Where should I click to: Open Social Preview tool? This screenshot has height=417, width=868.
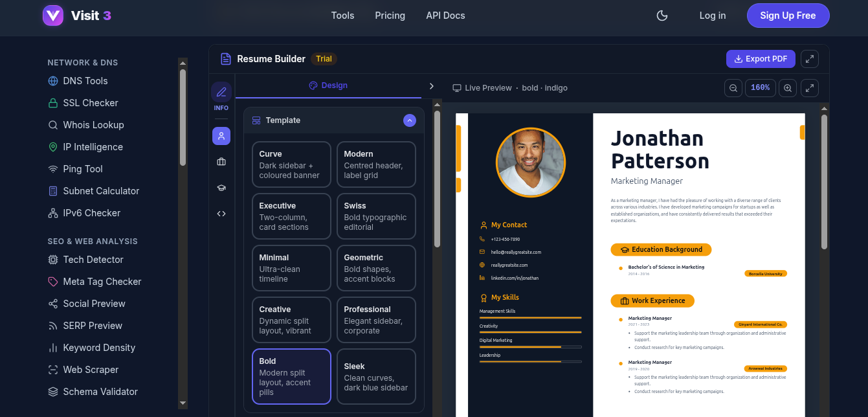click(x=86, y=304)
